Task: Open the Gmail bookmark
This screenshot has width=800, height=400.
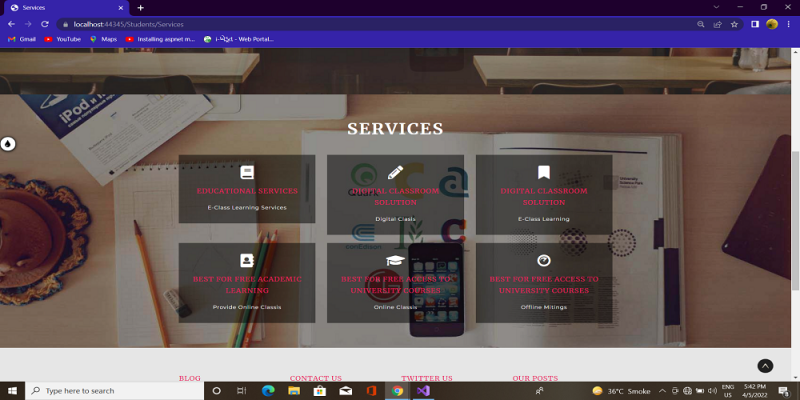Action: click(21, 39)
